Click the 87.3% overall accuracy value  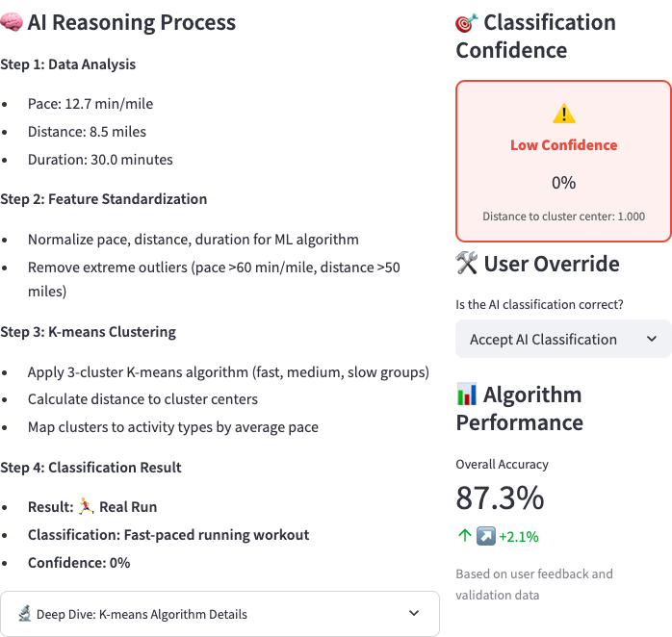click(x=500, y=498)
